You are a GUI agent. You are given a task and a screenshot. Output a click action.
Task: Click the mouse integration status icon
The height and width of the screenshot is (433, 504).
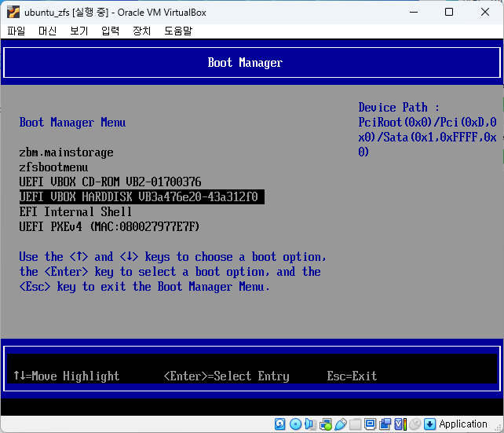coord(415,424)
